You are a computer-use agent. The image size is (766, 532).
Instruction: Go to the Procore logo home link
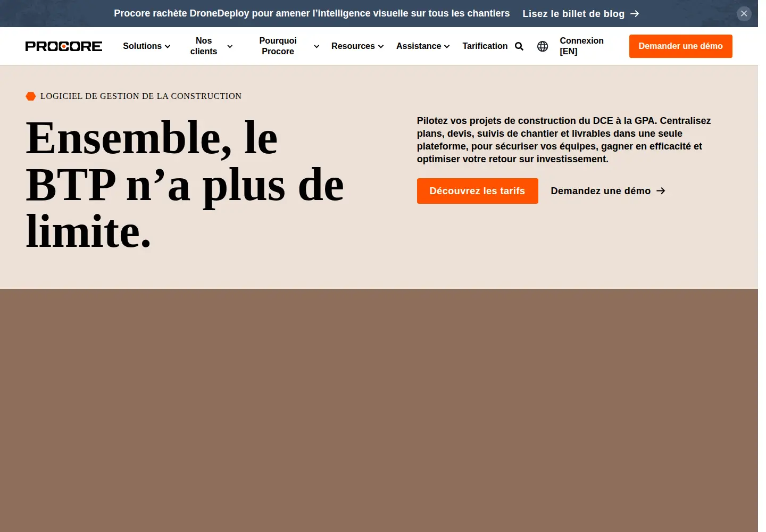click(x=64, y=46)
